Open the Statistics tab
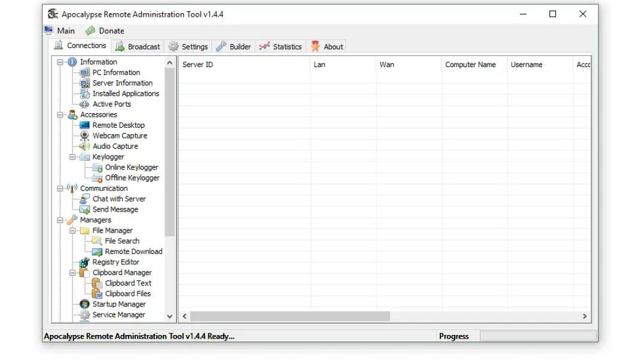 pyautogui.click(x=280, y=46)
